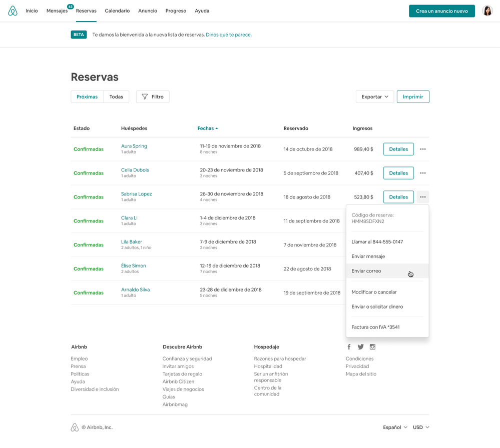Choose Enviar correo from the context menu
This screenshot has width=500, height=448.
tap(366, 271)
